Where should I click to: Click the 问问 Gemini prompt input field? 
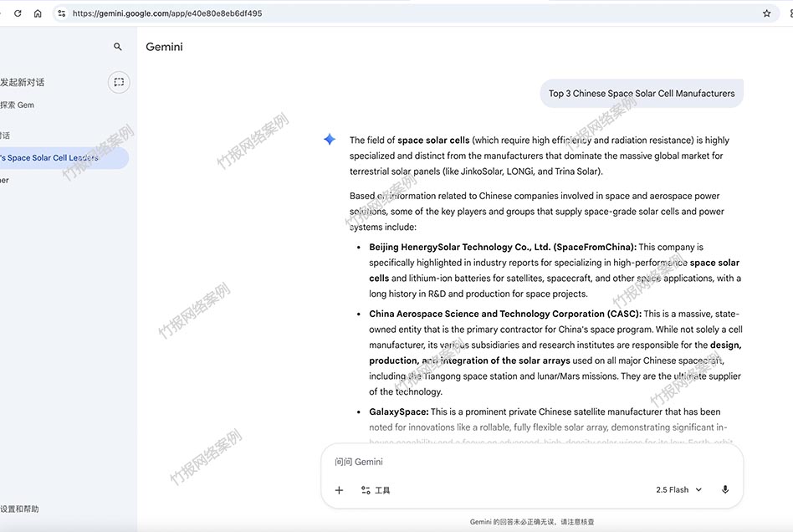532,462
